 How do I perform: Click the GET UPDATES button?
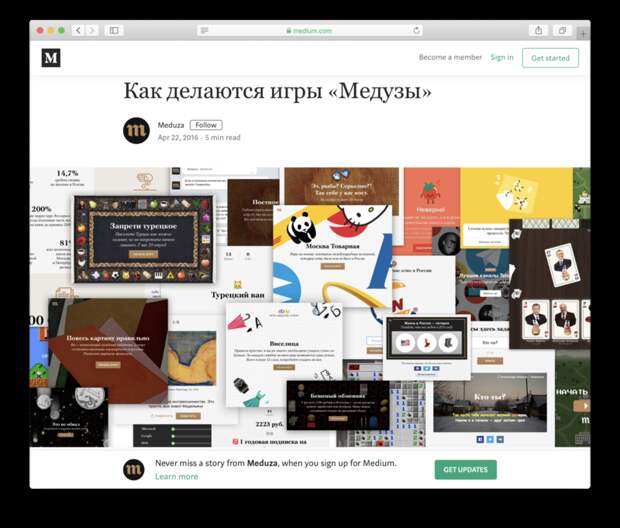pyautogui.click(x=465, y=469)
